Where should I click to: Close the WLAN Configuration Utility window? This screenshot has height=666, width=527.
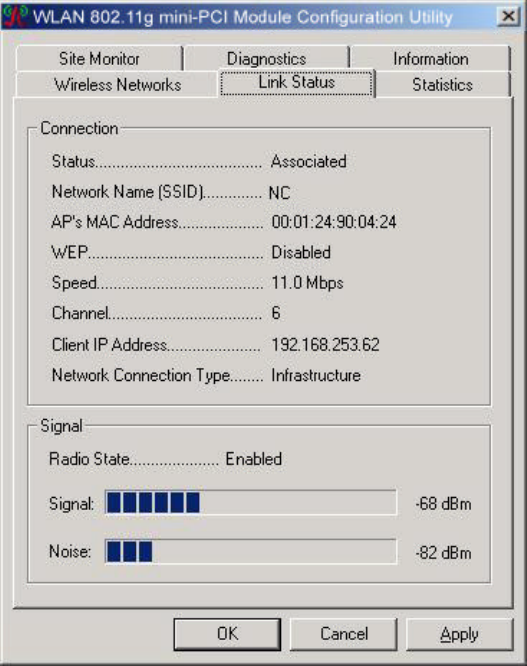508,17
